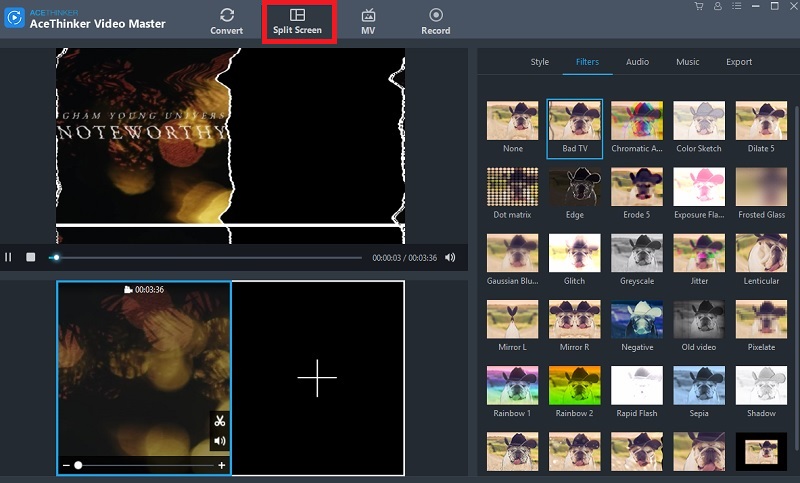The width and height of the screenshot is (800, 483).
Task: Apply the Shadow filter
Action: (x=761, y=393)
